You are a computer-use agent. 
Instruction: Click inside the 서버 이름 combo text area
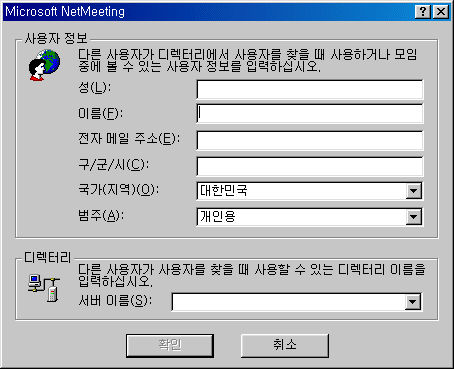[x=289, y=302]
